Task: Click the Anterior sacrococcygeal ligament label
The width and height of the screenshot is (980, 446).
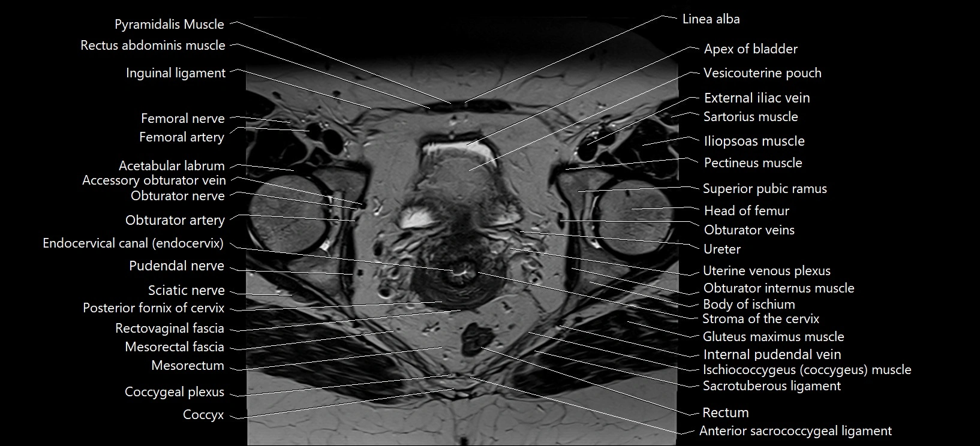Action: [796, 431]
